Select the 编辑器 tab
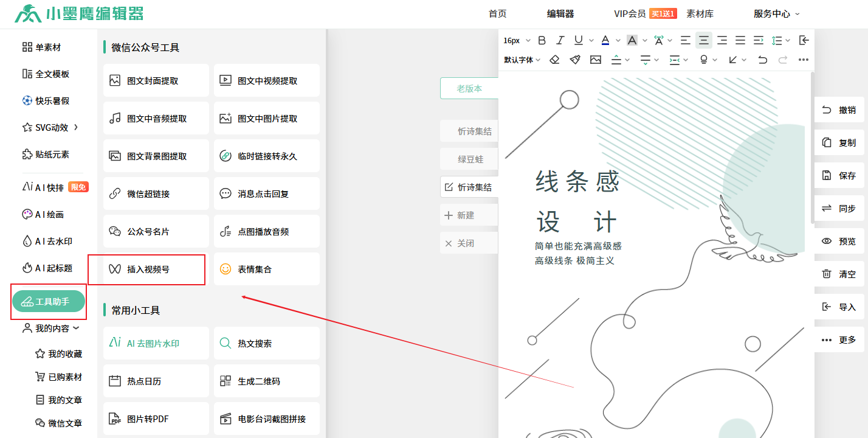Screen dimensions: 868x438 (560, 13)
